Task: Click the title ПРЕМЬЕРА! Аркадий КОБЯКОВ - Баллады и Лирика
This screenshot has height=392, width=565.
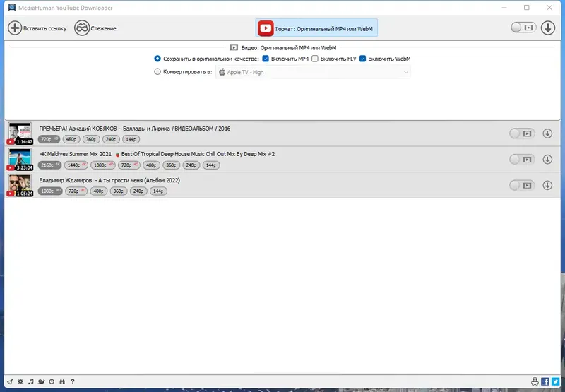Action: coord(134,129)
